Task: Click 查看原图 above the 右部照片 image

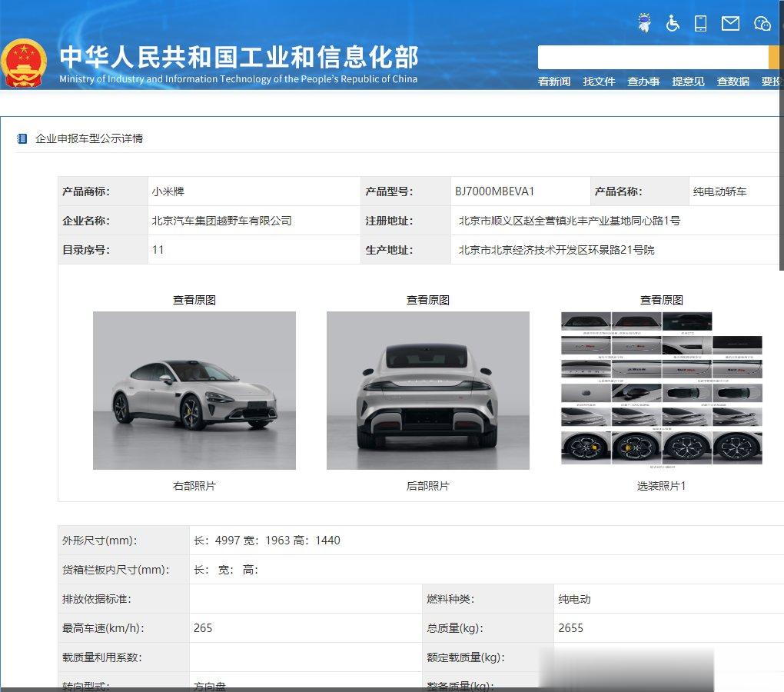Action: point(194,300)
